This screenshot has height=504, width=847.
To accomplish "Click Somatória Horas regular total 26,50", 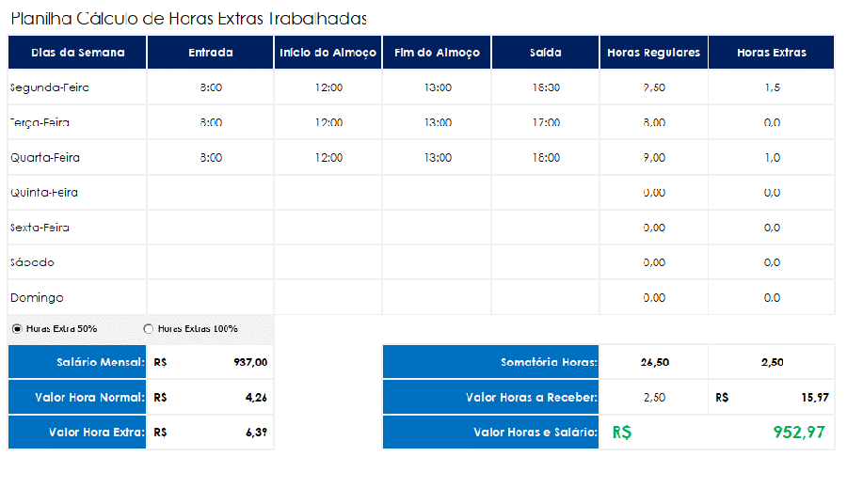I will (x=654, y=362).
